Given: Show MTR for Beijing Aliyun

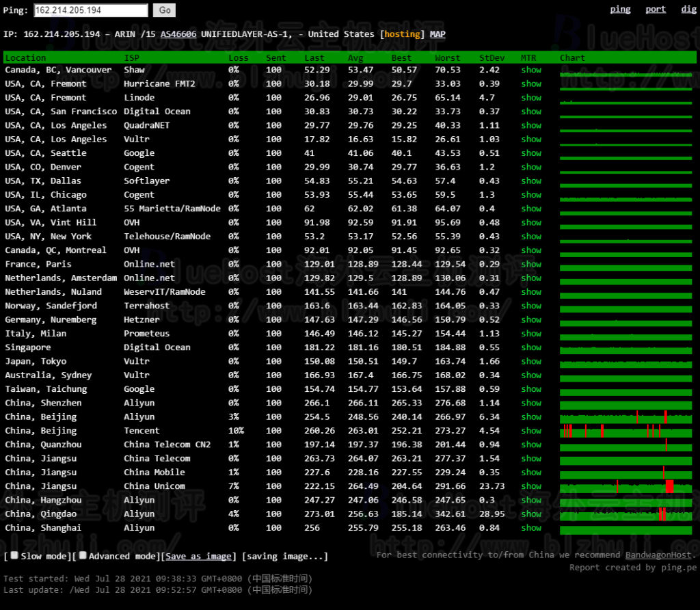Looking at the screenshot, I should pyautogui.click(x=530, y=417).
